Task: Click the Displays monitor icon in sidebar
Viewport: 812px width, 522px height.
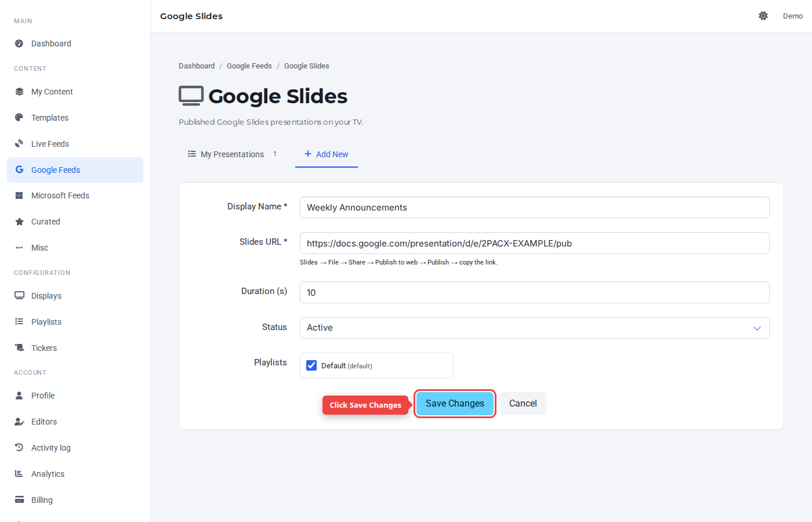Action: 19,296
